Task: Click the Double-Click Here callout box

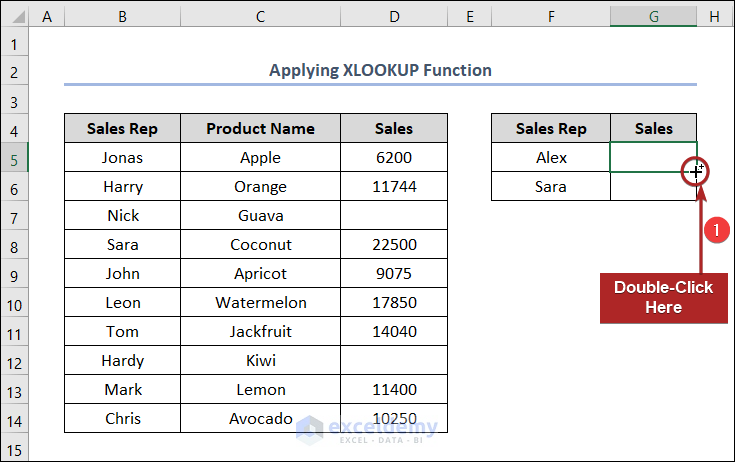Action: [x=663, y=297]
